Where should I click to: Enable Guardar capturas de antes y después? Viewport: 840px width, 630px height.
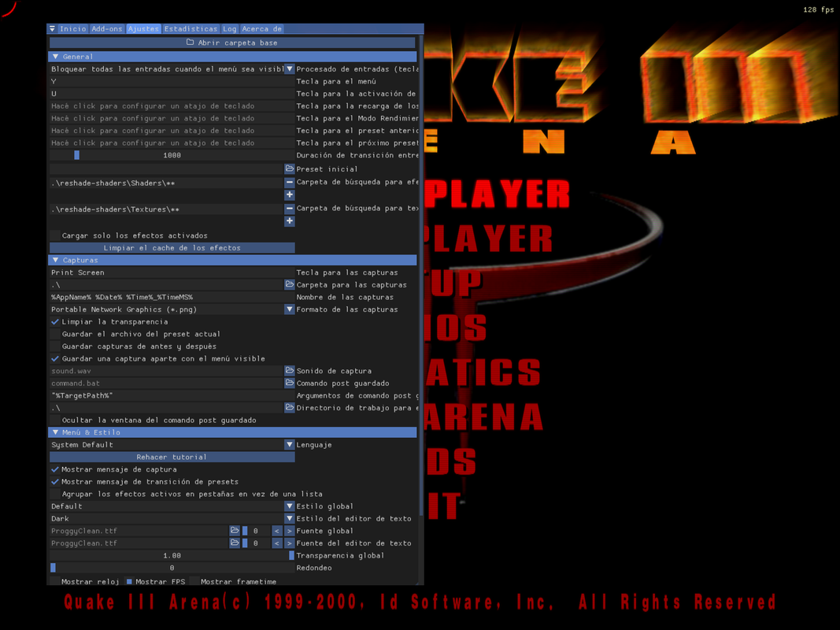point(54,346)
